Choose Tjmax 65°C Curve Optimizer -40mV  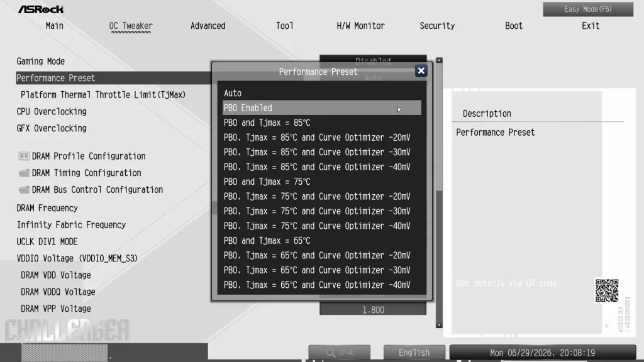(x=321, y=285)
